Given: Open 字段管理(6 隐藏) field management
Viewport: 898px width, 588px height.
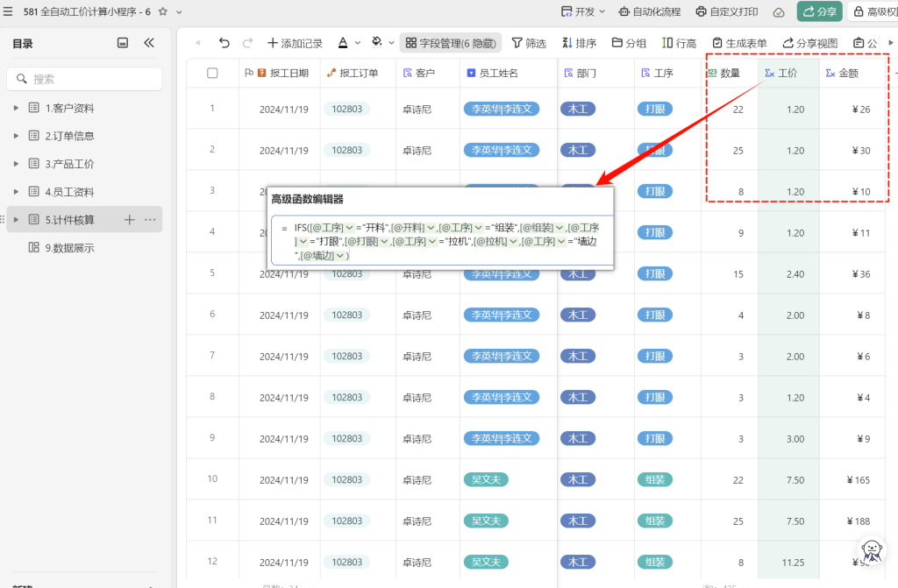Looking at the screenshot, I should click(451, 43).
